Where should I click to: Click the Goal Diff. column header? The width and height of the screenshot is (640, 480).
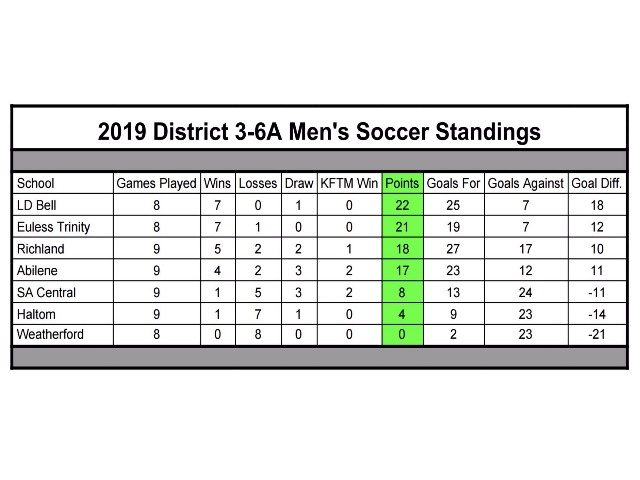click(x=597, y=183)
